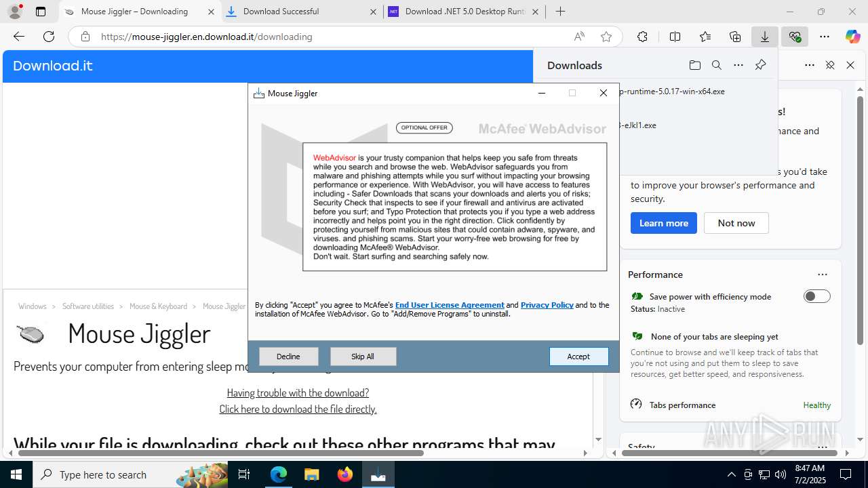Click the Edge profile avatar
This screenshot has height=488, width=868.
click(x=15, y=12)
